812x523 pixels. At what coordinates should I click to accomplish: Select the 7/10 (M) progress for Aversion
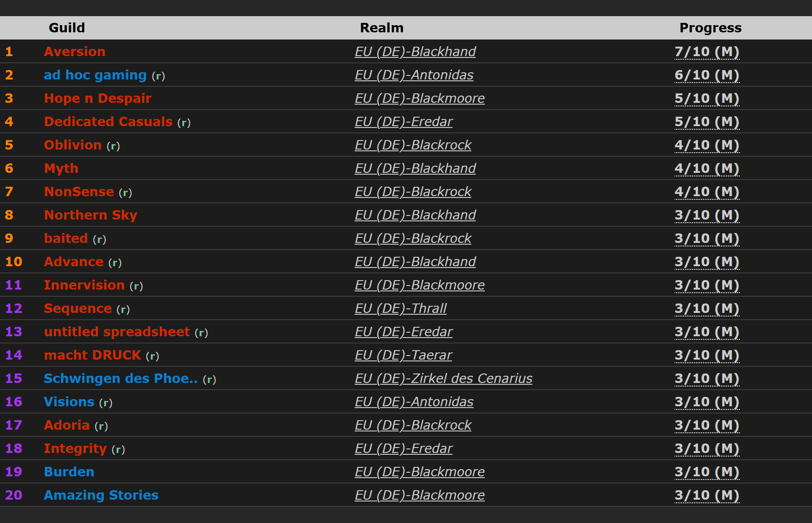point(707,52)
